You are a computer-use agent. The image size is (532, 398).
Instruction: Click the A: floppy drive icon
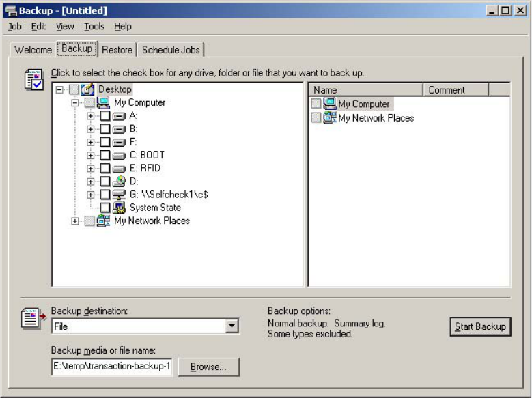[119, 116]
